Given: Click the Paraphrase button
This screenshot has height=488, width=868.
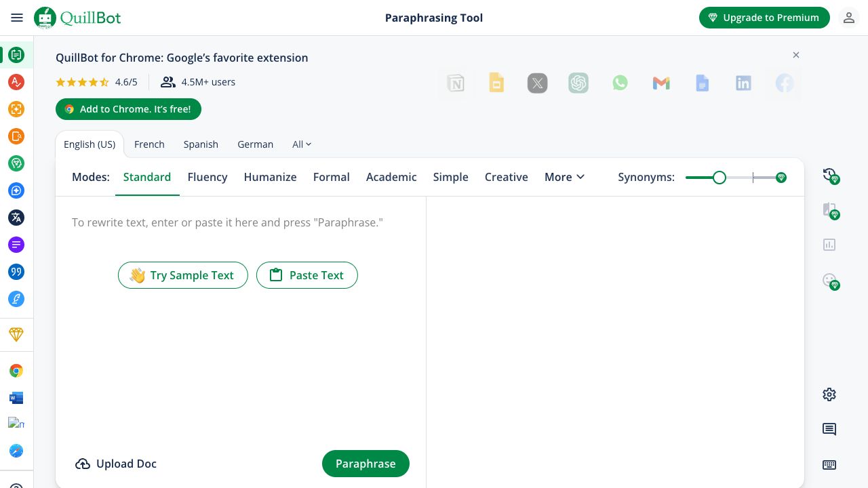Looking at the screenshot, I should tap(366, 464).
